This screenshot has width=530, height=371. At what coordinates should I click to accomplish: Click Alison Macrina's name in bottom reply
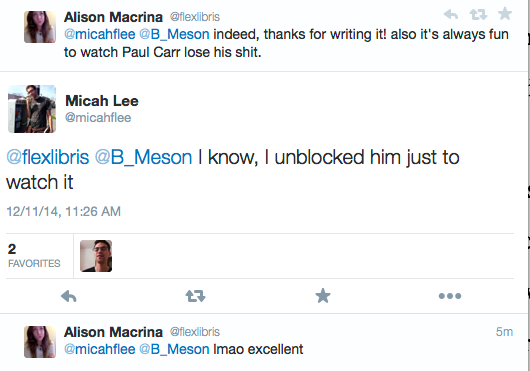coord(113,332)
